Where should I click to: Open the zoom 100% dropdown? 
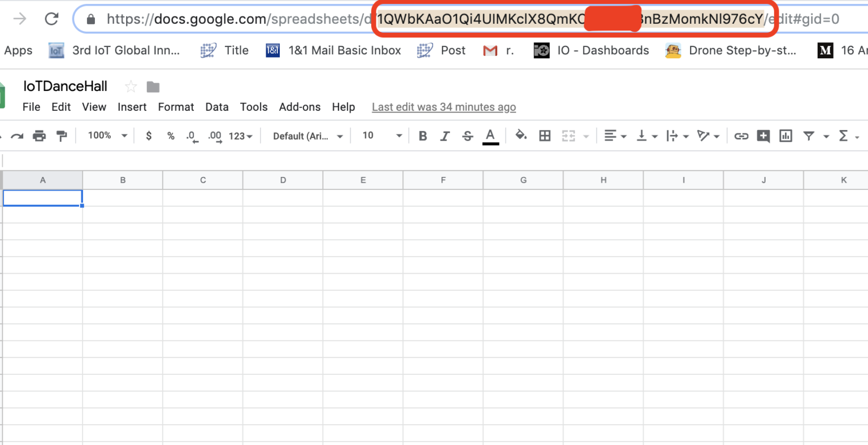pos(107,136)
